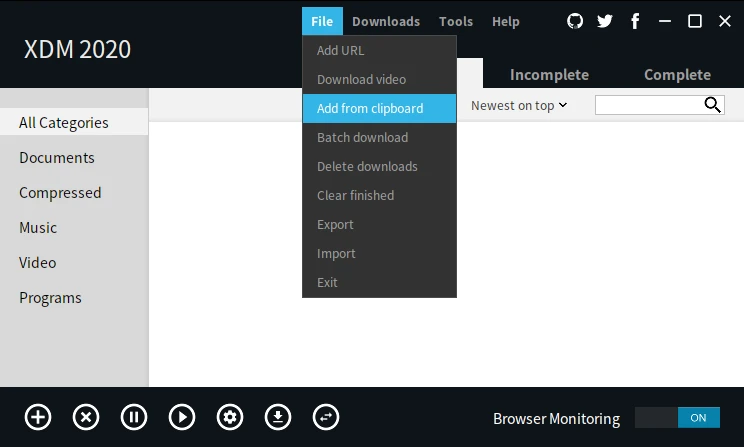Screen dimensions: 744x447
Task: Open settings via the gear icon
Action: pos(230,417)
